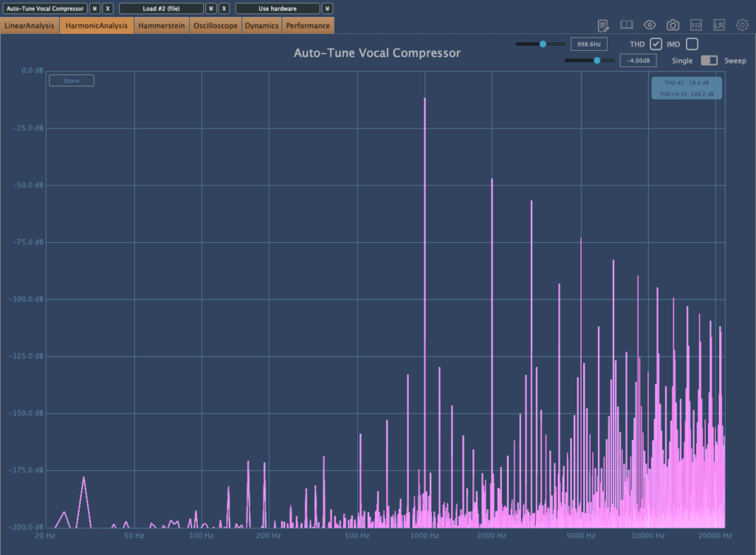Switch to the LinearAnalysis tab
Image resolution: width=756 pixels, height=555 pixels.
[x=30, y=26]
